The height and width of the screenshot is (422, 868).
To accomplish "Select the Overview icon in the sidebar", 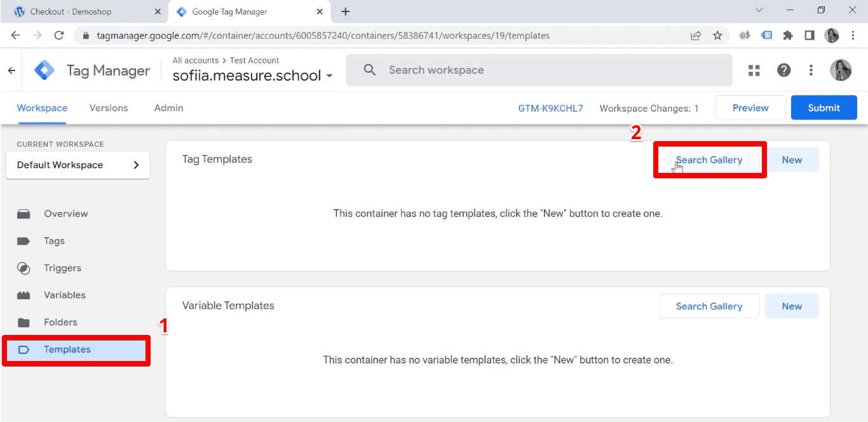I will pos(24,214).
